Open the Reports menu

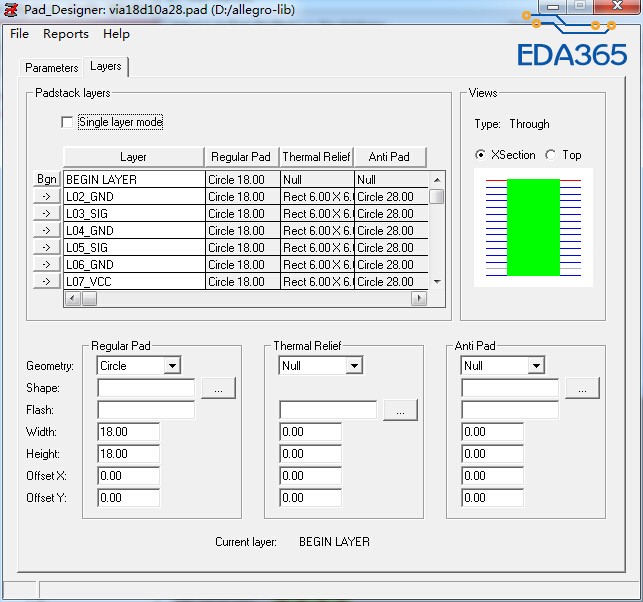(x=66, y=34)
